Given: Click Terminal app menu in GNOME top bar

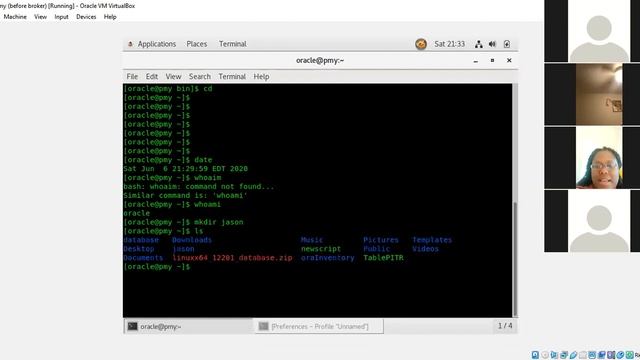Looking at the screenshot, I should 233,44.
